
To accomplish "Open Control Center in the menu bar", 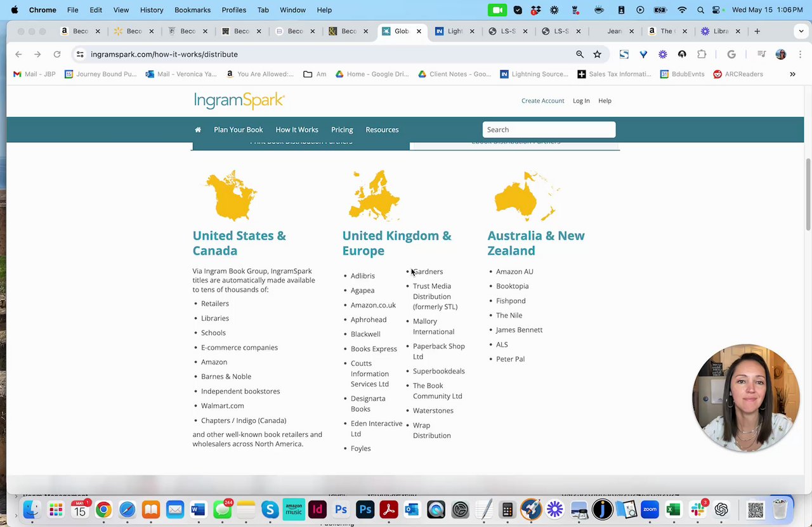I will coord(717,10).
